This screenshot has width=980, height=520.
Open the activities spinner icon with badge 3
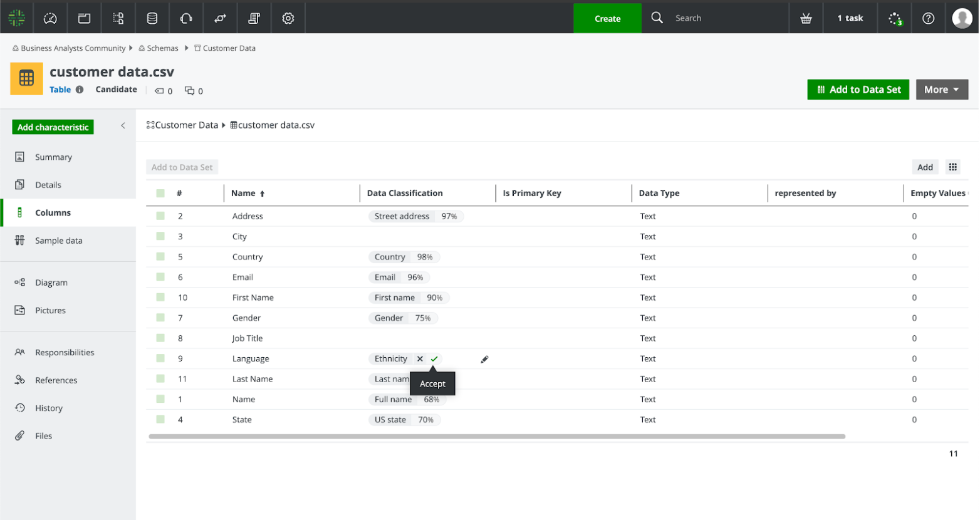click(x=895, y=19)
